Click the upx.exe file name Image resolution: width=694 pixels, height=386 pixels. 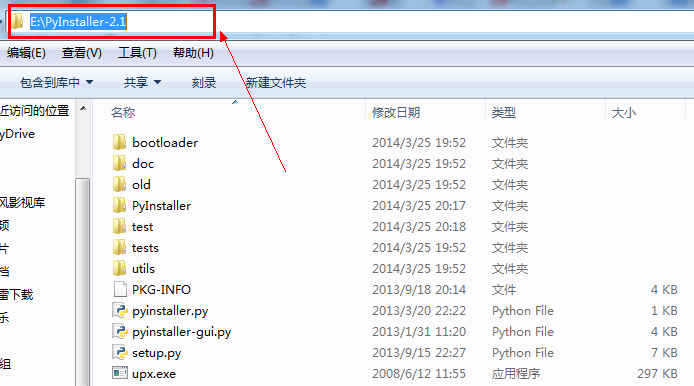pyautogui.click(x=154, y=374)
